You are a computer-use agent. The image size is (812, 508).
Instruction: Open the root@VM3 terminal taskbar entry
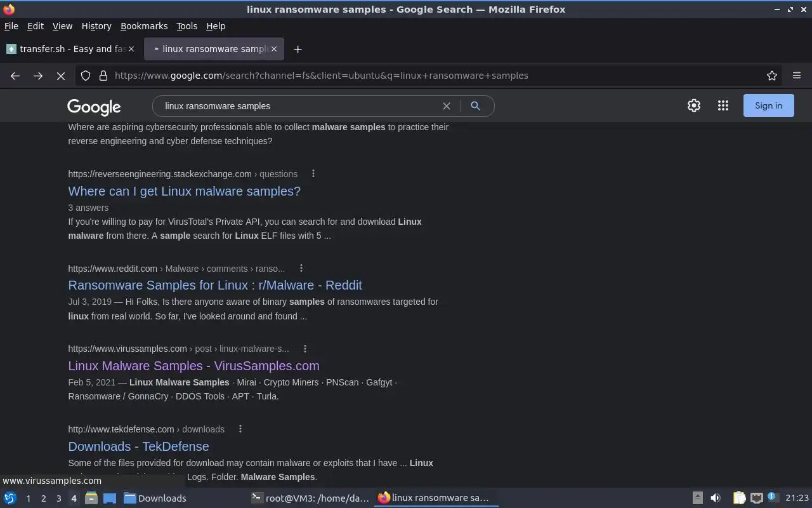pos(310,498)
